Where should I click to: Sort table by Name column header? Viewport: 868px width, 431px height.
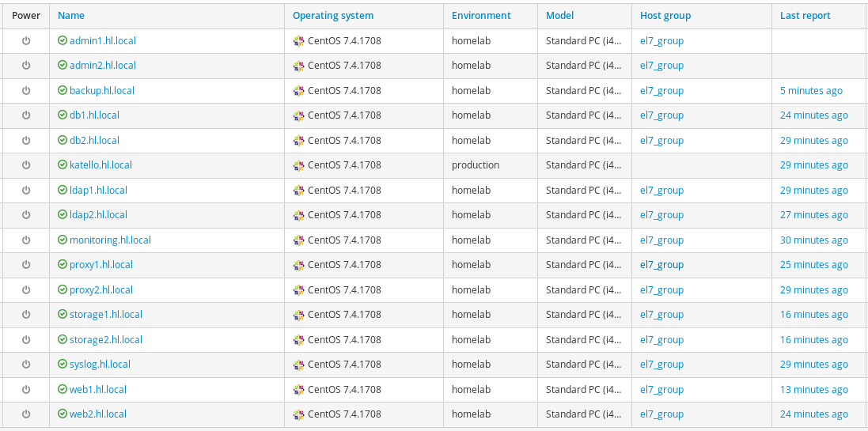point(71,15)
